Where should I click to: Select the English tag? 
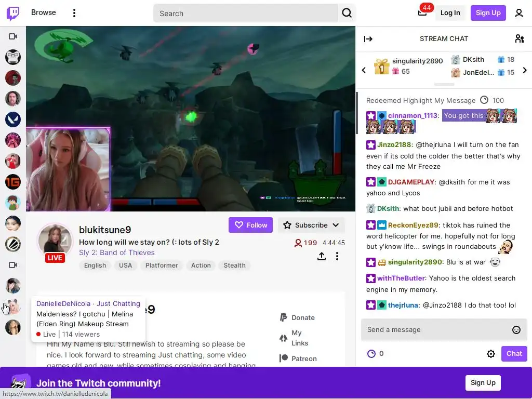(x=95, y=265)
